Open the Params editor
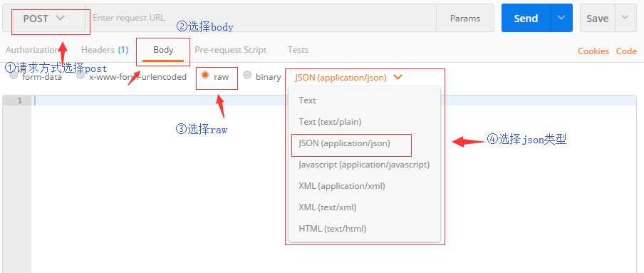The width and height of the screenshot is (644, 273). click(x=465, y=19)
